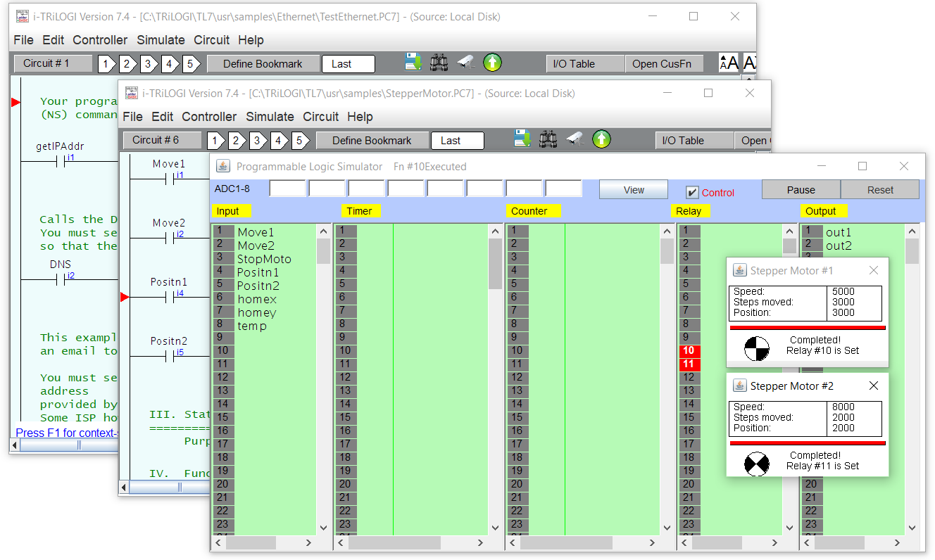Jump to bookmark 1 in StepperMotor window
The image size is (935, 560).
(x=215, y=141)
